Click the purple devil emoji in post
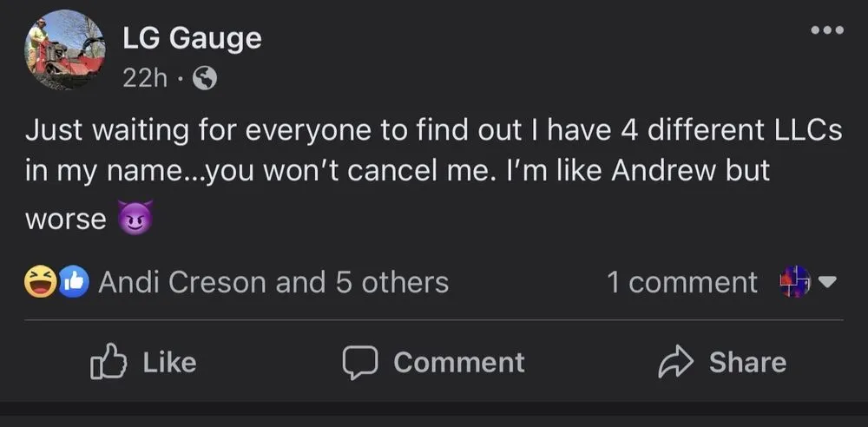The height and width of the screenshot is (427, 868). coord(135,218)
